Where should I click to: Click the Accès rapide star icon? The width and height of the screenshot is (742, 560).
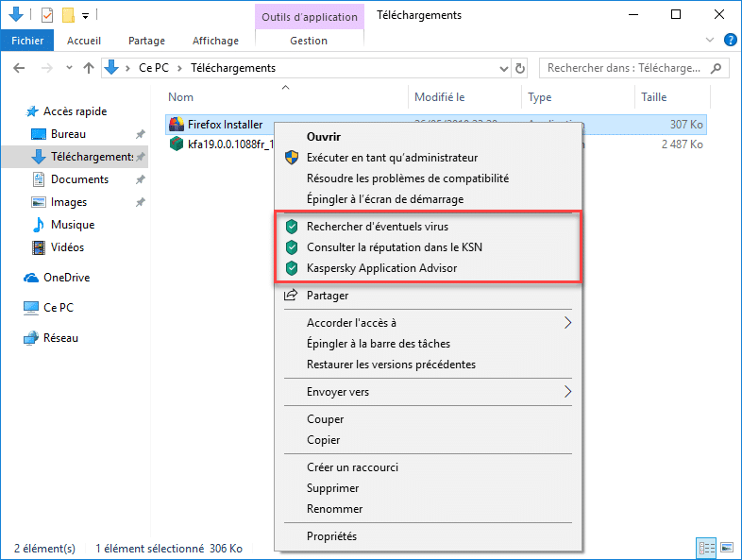[x=32, y=111]
